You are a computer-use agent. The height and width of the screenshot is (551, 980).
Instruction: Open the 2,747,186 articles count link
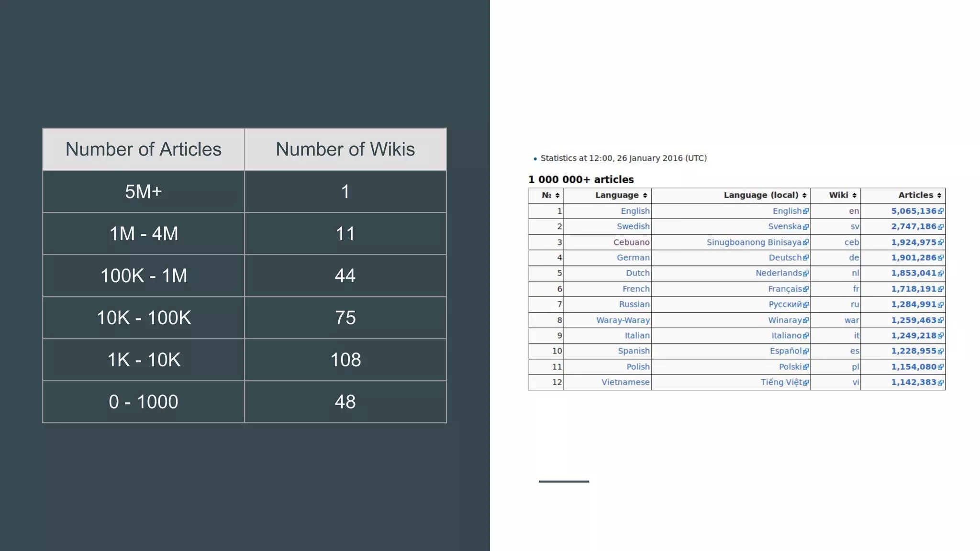point(913,226)
